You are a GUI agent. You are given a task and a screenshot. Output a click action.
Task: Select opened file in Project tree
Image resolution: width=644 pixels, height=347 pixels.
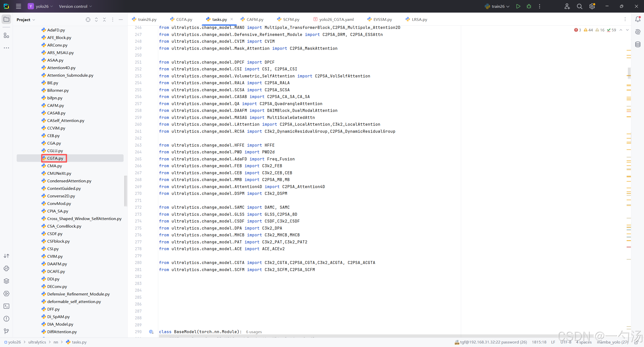pyautogui.click(x=88, y=20)
